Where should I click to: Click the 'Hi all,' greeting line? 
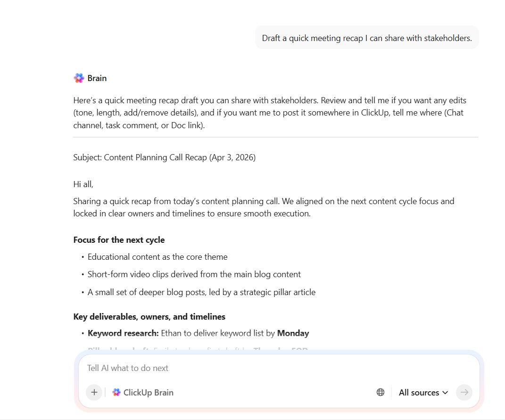(x=83, y=184)
